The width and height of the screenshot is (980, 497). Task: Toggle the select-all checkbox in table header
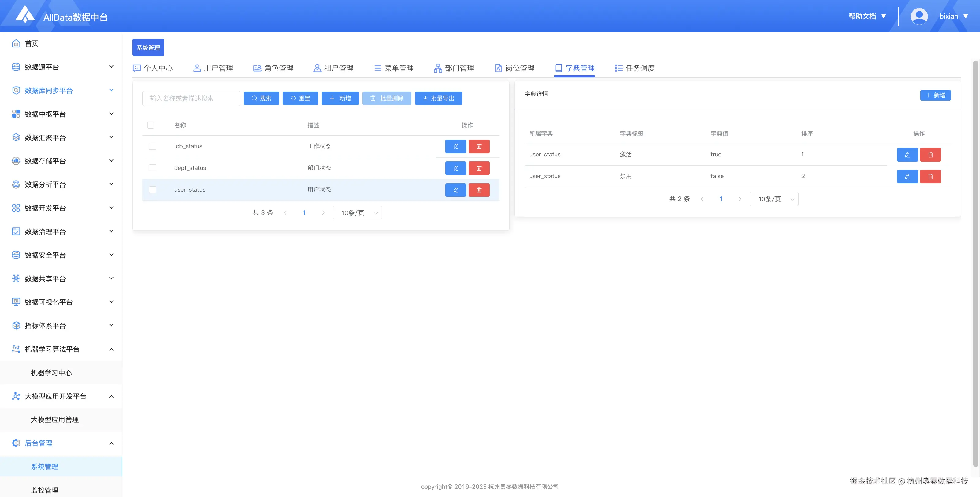pyautogui.click(x=151, y=125)
